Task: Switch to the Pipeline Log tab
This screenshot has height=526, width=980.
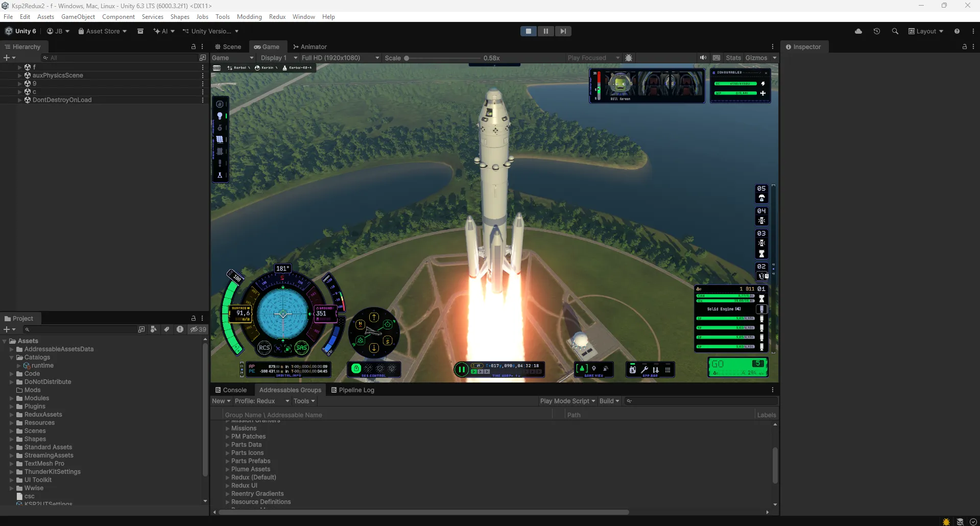Action: (x=353, y=390)
